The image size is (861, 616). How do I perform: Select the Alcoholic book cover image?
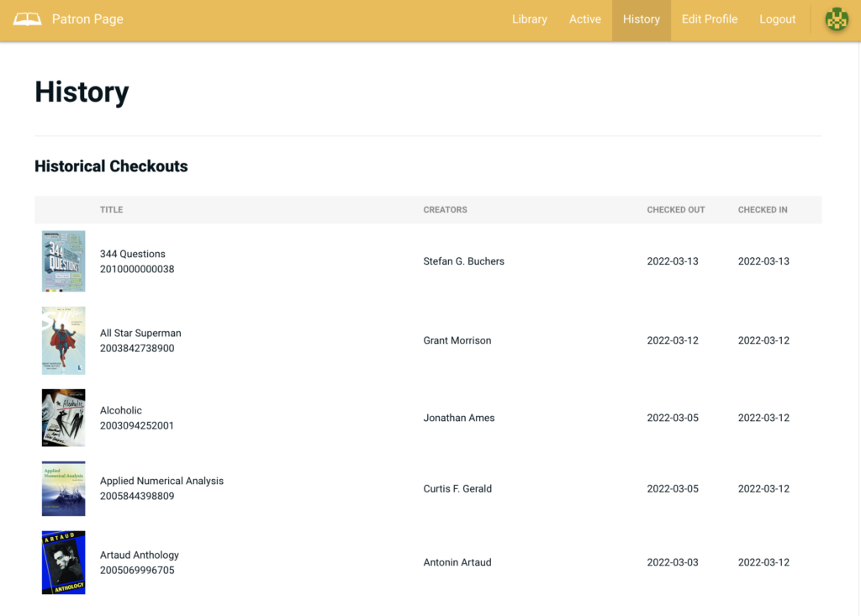tap(63, 418)
